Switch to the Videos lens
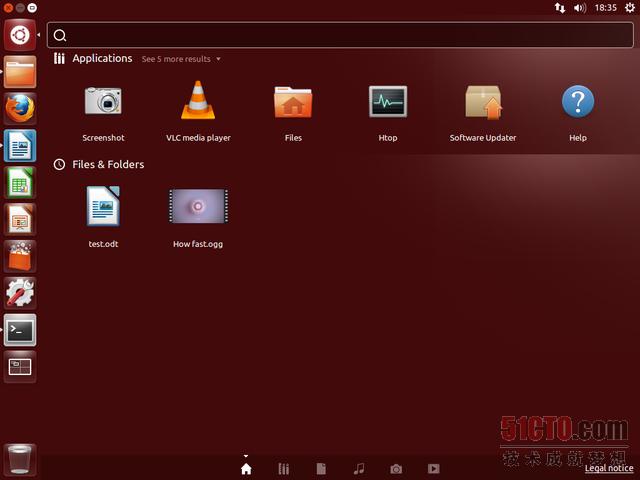Screen dimensions: 640x480 [x=433, y=469]
